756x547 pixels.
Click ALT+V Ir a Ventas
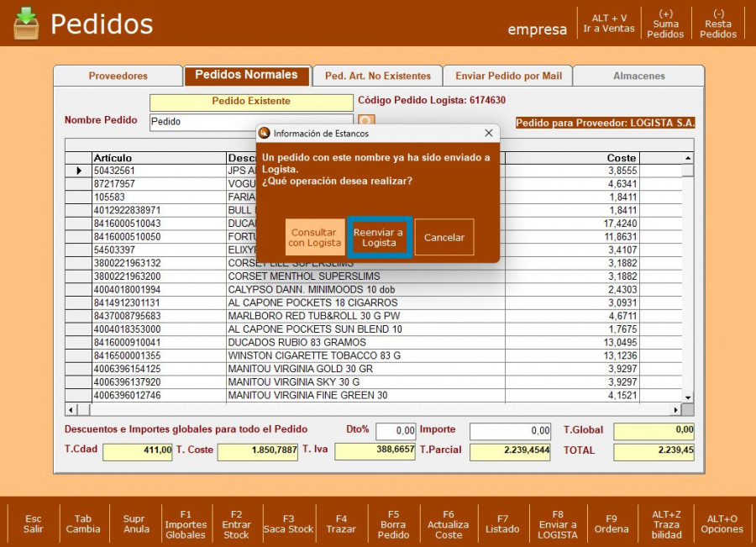(x=609, y=24)
